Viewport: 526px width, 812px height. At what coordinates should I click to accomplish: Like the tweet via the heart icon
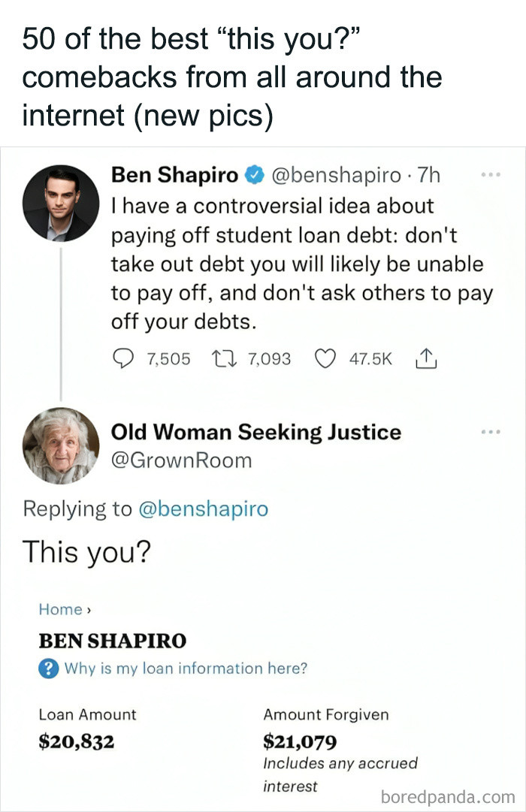tap(325, 360)
